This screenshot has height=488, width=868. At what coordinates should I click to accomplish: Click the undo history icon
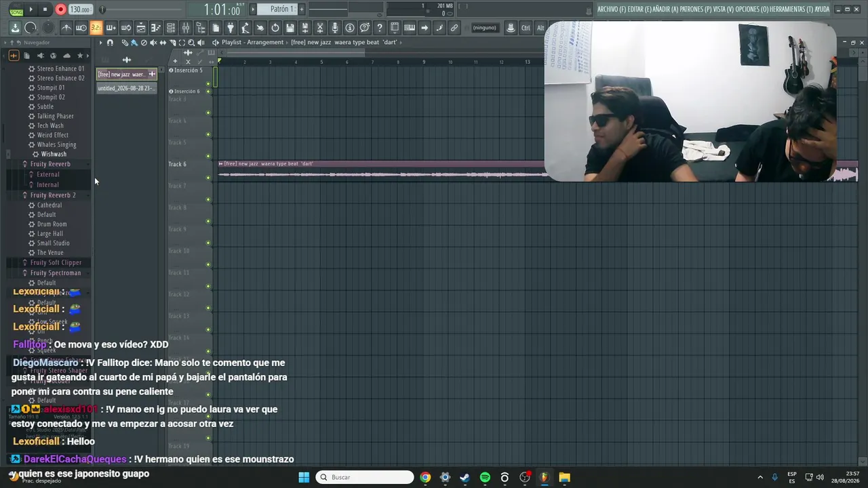click(x=275, y=28)
